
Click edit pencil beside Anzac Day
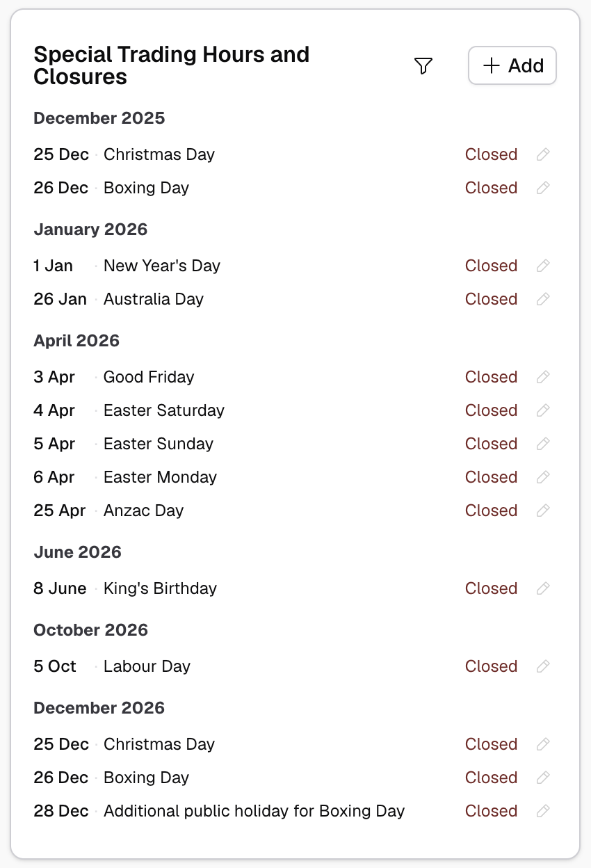click(544, 511)
